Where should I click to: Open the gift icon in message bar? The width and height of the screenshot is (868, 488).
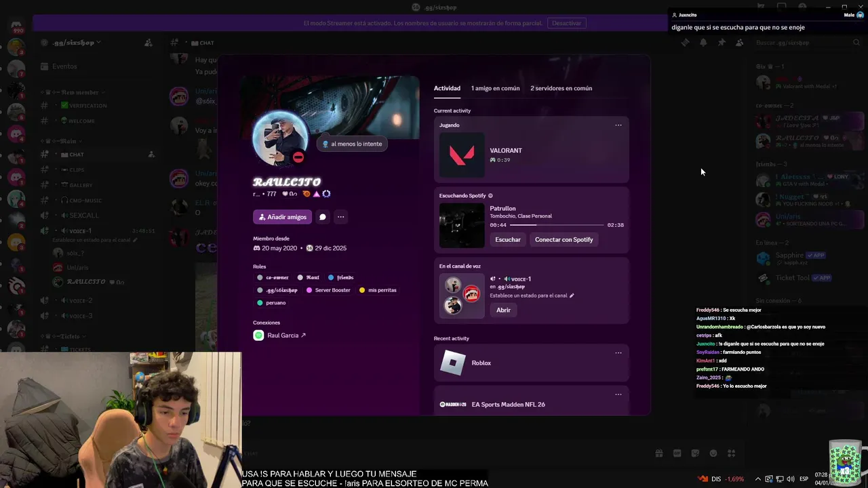point(658,453)
